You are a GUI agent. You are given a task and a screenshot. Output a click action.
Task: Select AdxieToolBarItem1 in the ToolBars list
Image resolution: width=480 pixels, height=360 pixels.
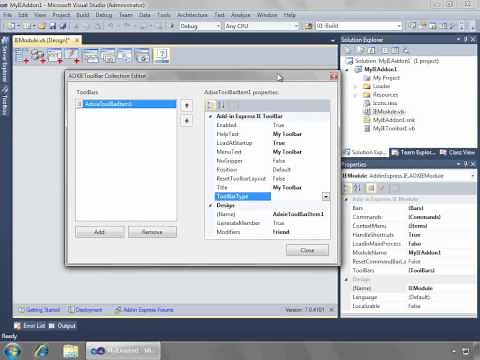coord(126,104)
